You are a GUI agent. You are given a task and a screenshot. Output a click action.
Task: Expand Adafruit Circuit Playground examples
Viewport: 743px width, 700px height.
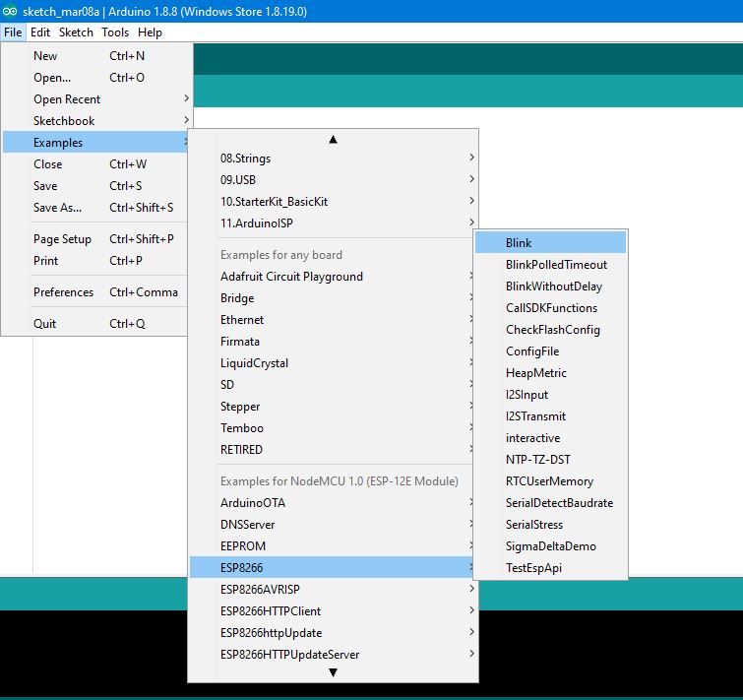coord(333,277)
